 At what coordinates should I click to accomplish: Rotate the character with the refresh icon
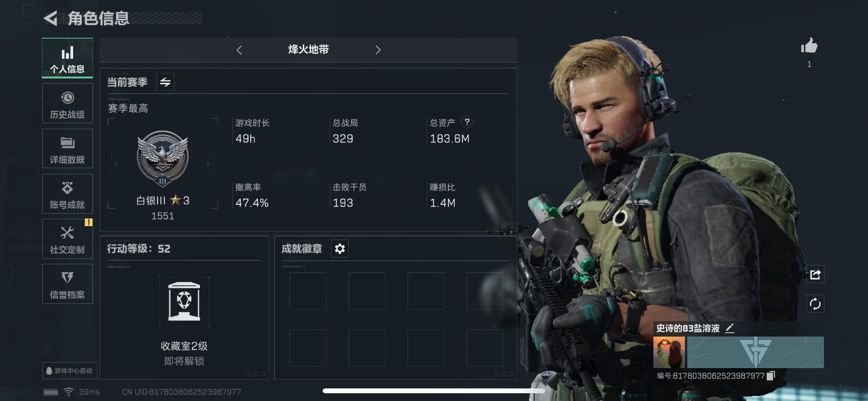tap(815, 304)
